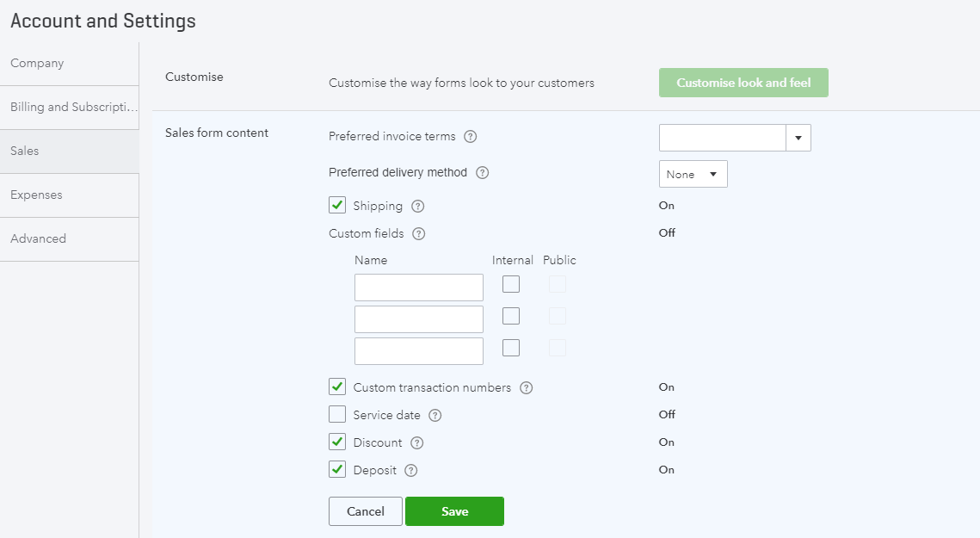Click the 'Off' status beside Custom fields
Image resolution: width=980 pixels, height=538 pixels.
[667, 232]
